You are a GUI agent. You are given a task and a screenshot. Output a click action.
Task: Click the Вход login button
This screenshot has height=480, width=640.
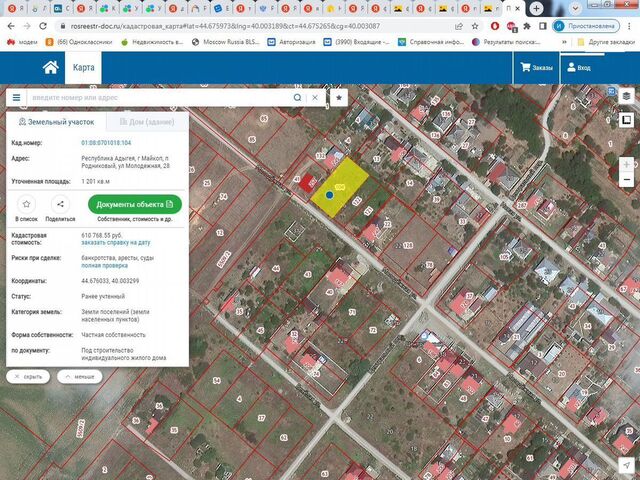(x=579, y=68)
